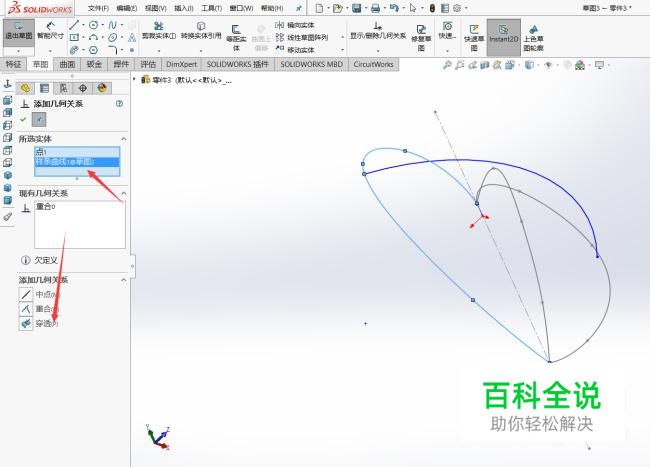
Task: Click the Save icon in top toolbar
Action: tap(357, 8)
